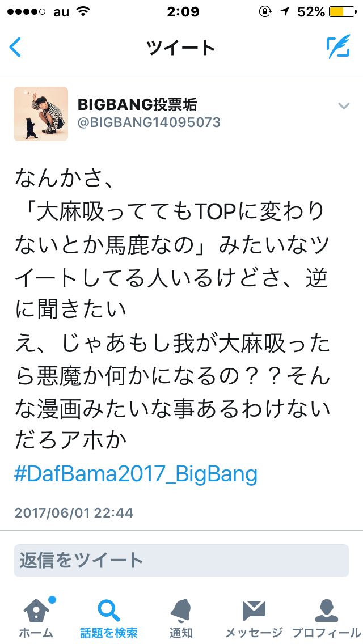Viewport: 363px width, 644px height.
Task: Compose a new tweet with quill icon
Action: point(339,46)
